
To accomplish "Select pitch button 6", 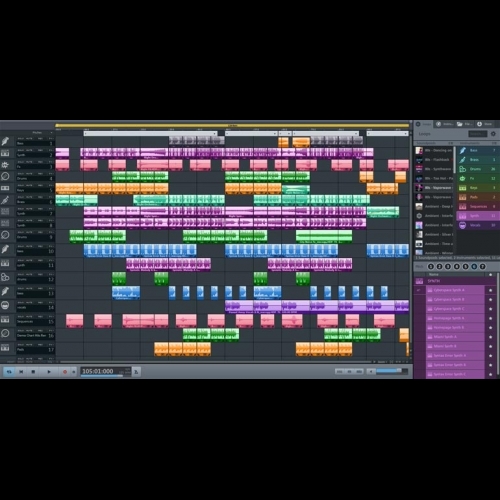I will (474, 267).
